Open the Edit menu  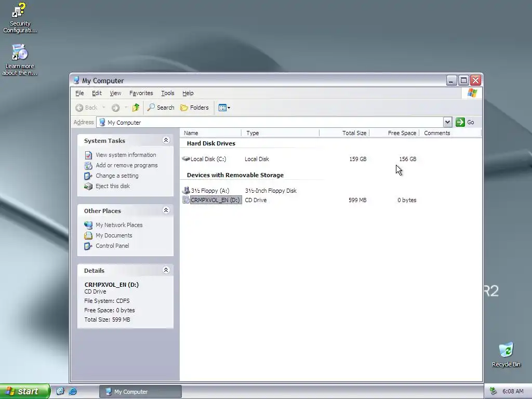(97, 93)
